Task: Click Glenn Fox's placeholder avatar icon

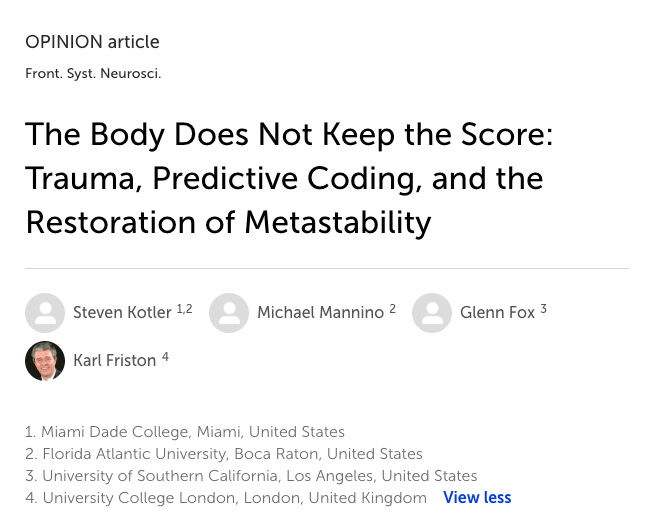Action: pyautogui.click(x=432, y=313)
